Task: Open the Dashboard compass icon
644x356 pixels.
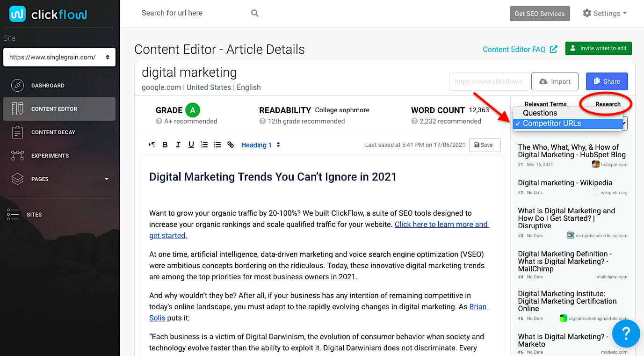Action: point(18,86)
